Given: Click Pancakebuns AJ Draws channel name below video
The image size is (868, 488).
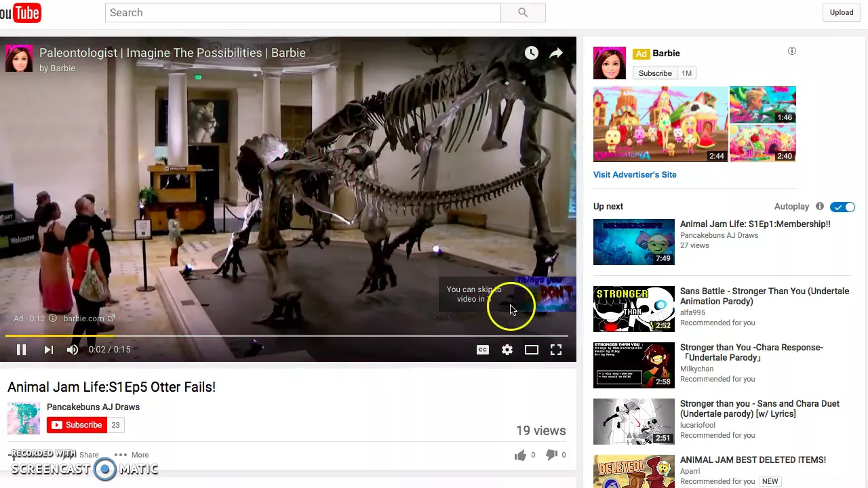Looking at the screenshot, I should click(93, 407).
